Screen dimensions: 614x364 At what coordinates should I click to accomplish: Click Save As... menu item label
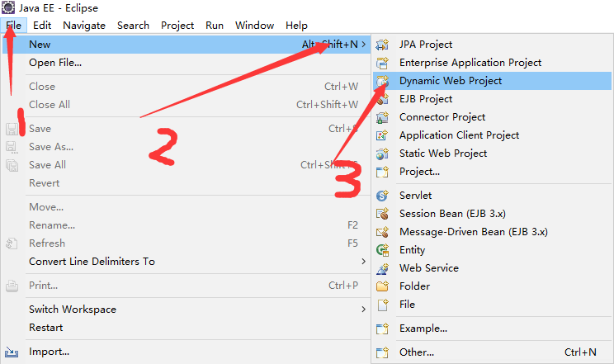pyautogui.click(x=51, y=147)
